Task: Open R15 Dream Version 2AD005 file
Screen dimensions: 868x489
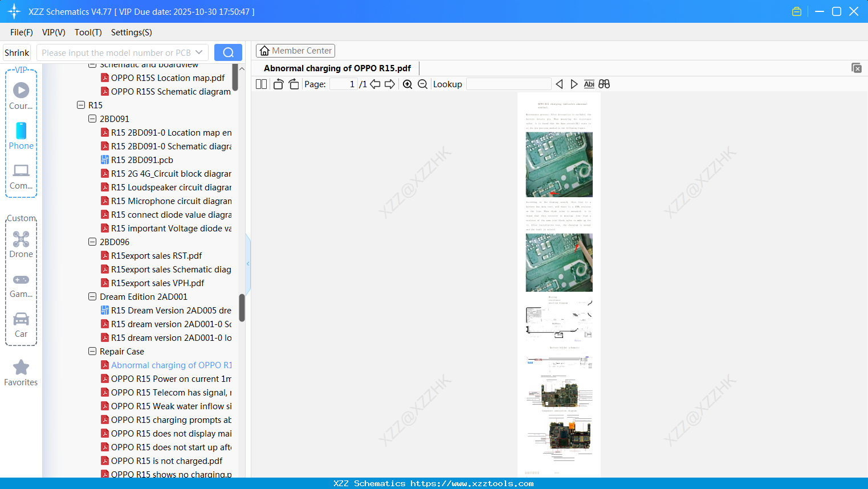Action: [x=166, y=310]
